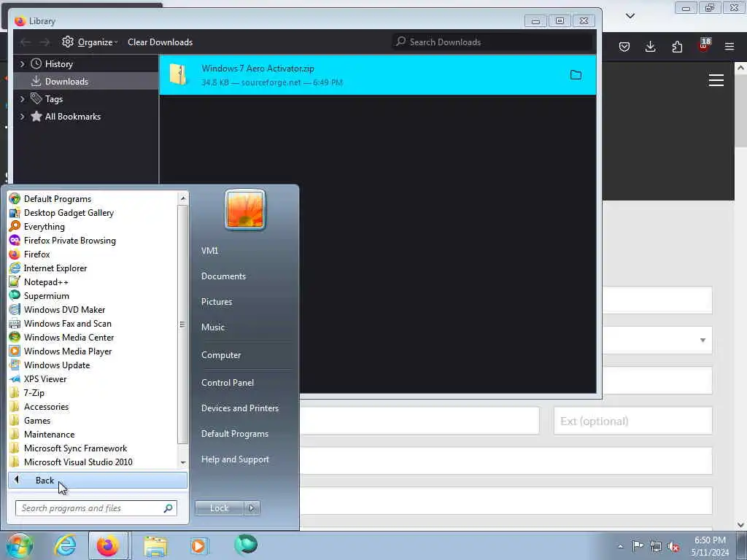This screenshot has height=560, width=747.
Task: Click Clear Downloads in the Library toolbar
Action: [160, 42]
